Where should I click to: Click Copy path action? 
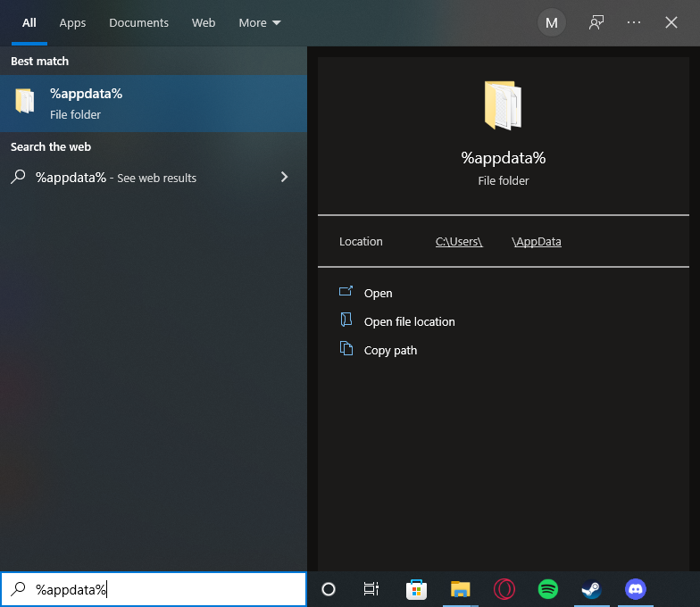(391, 350)
